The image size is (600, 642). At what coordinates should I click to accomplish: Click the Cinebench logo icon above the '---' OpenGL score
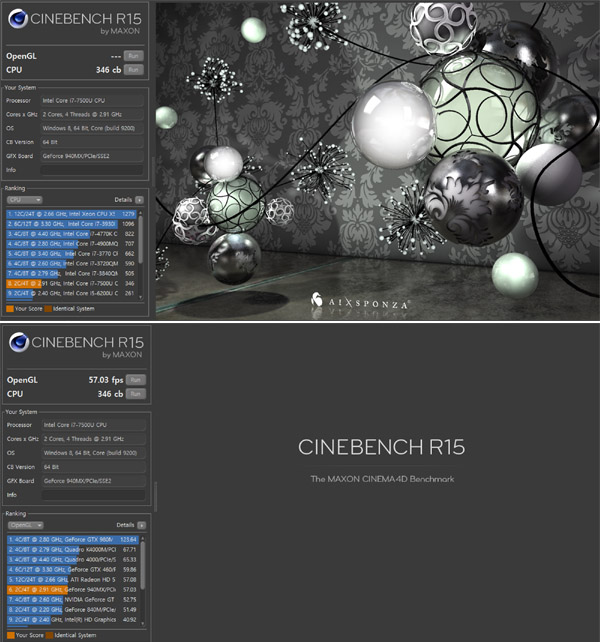point(18,19)
